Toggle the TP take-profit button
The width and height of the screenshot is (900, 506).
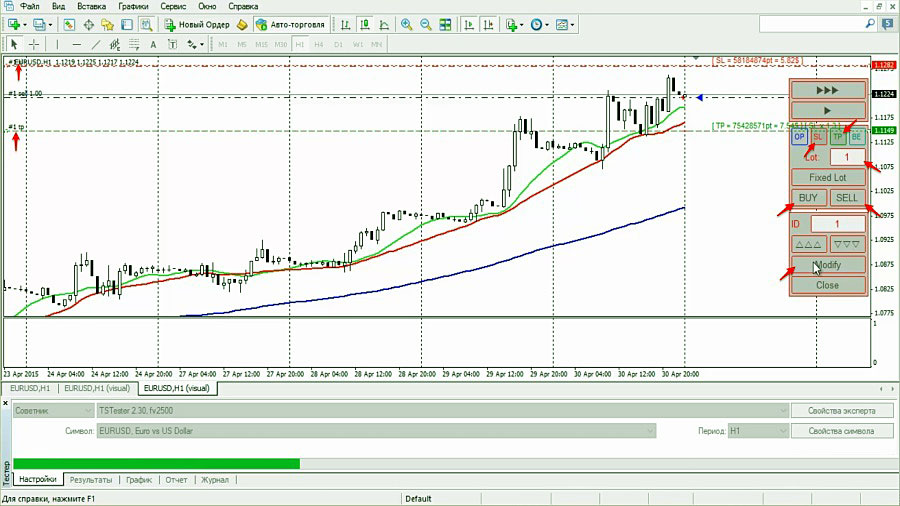click(838, 137)
